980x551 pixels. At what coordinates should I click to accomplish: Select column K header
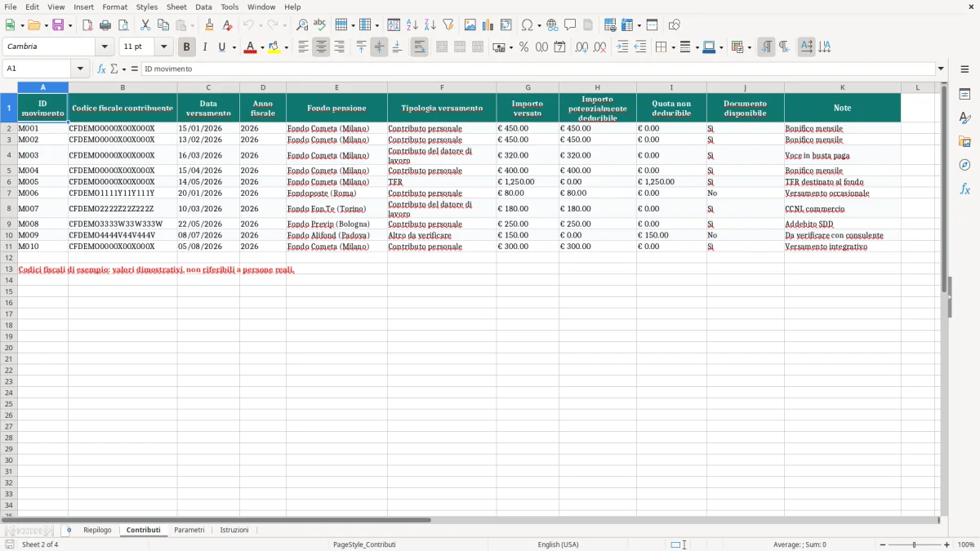point(842,87)
